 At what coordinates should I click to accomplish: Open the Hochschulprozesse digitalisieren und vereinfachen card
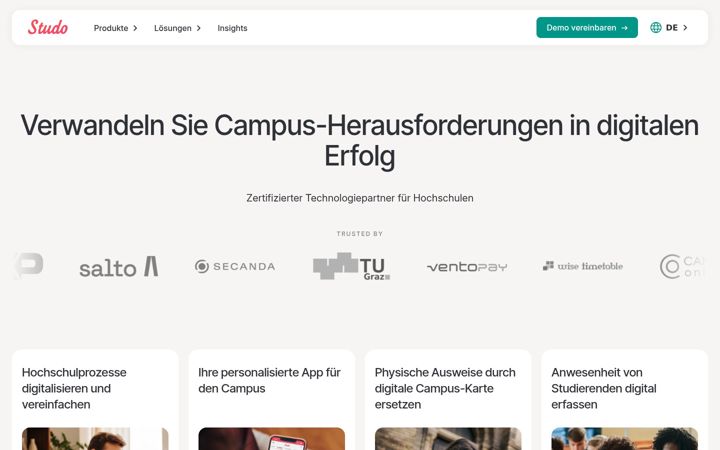click(95, 399)
